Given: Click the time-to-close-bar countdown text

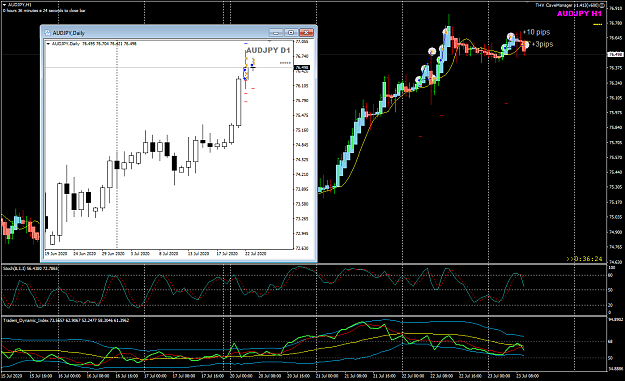Looking at the screenshot, I should 44,11.
